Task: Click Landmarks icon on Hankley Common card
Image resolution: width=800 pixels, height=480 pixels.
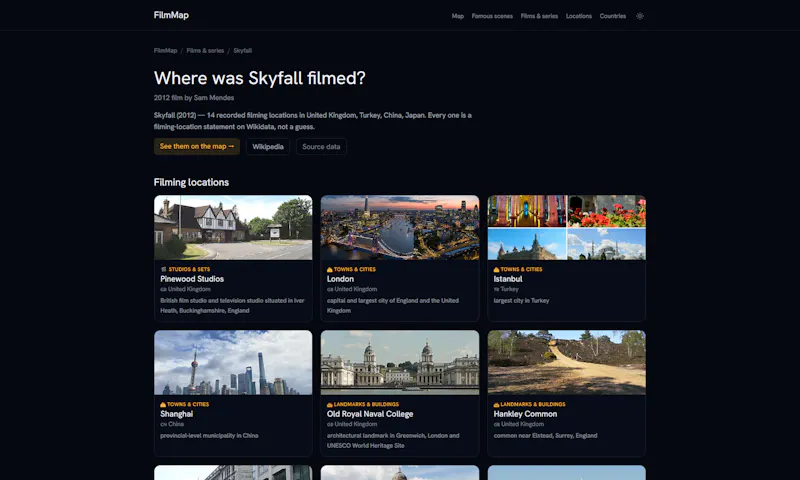Action: tap(496, 404)
